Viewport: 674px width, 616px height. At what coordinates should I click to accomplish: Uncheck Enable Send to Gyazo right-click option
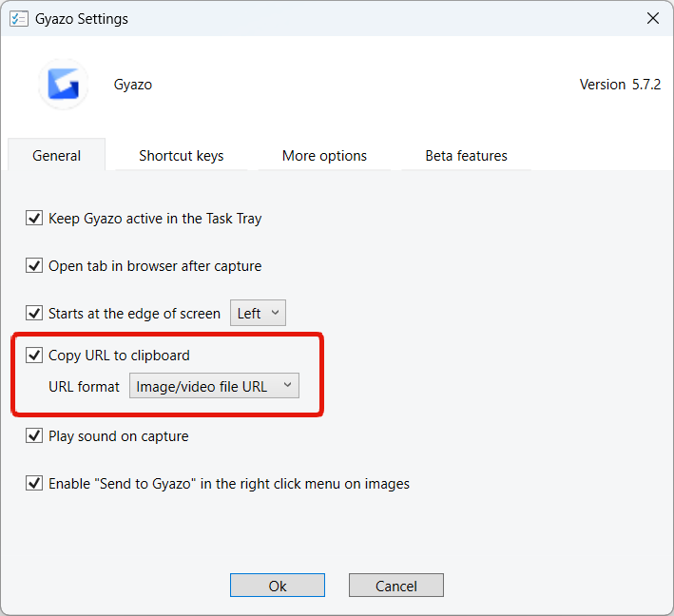point(34,483)
